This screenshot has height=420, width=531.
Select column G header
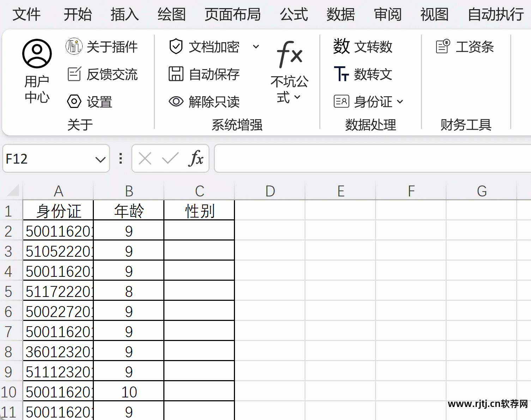click(482, 191)
